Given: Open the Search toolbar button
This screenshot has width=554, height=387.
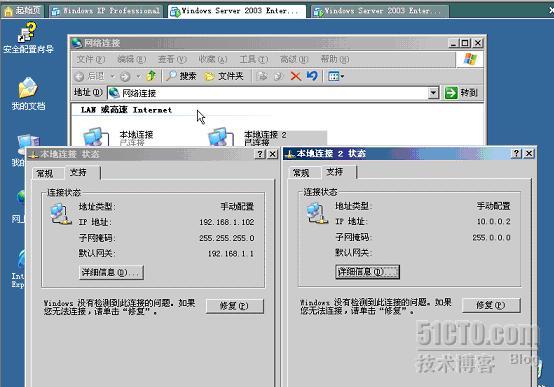Looking at the screenshot, I should coord(181,76).
